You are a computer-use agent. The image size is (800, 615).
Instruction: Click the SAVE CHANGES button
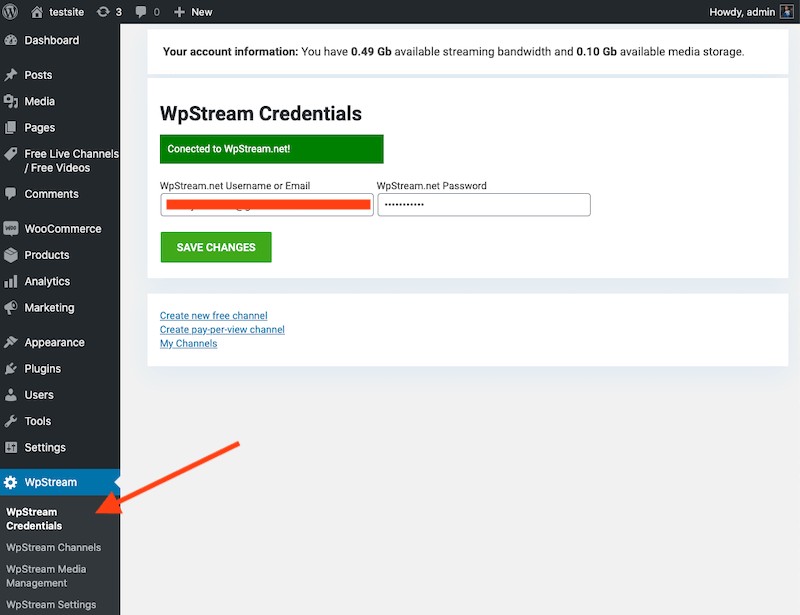point(216,247)
